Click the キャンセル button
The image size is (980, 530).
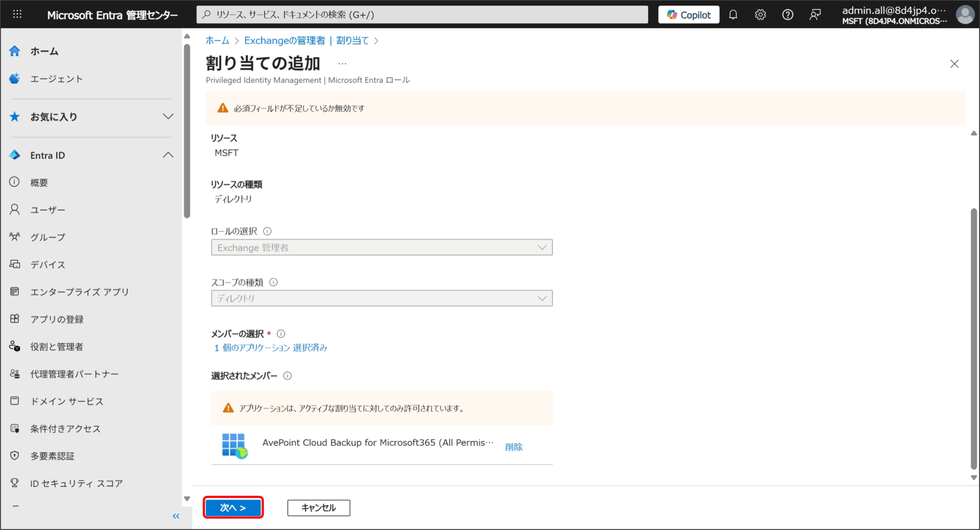point(318,508)
